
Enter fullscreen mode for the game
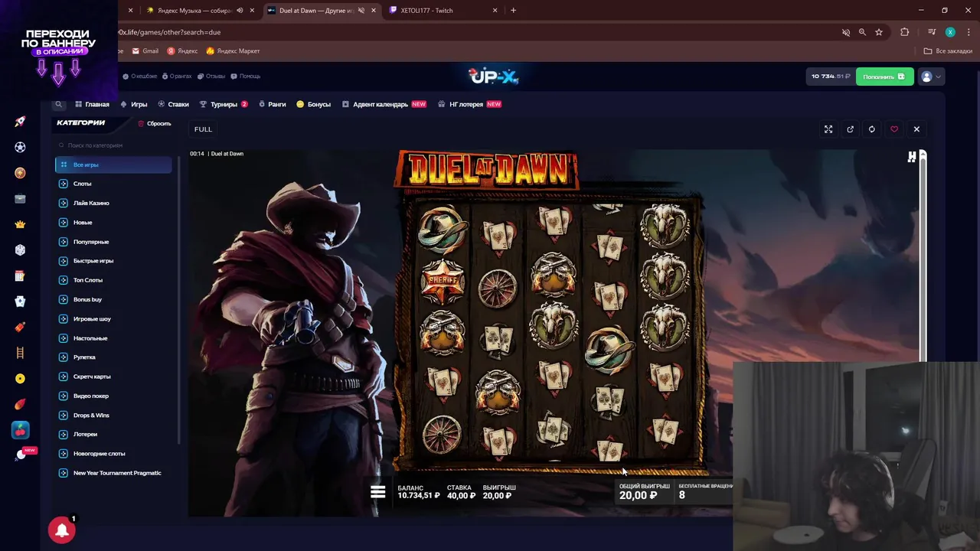pos(828,129)
